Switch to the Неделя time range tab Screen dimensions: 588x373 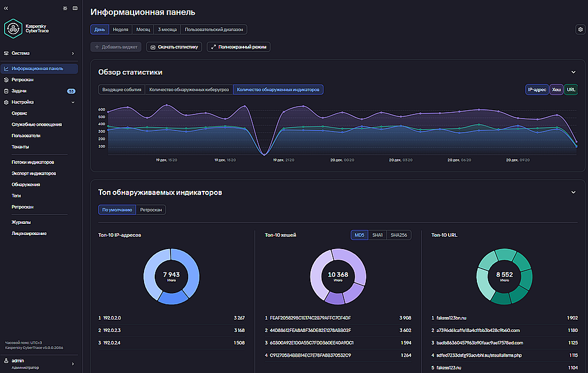[x=121, y=29]
